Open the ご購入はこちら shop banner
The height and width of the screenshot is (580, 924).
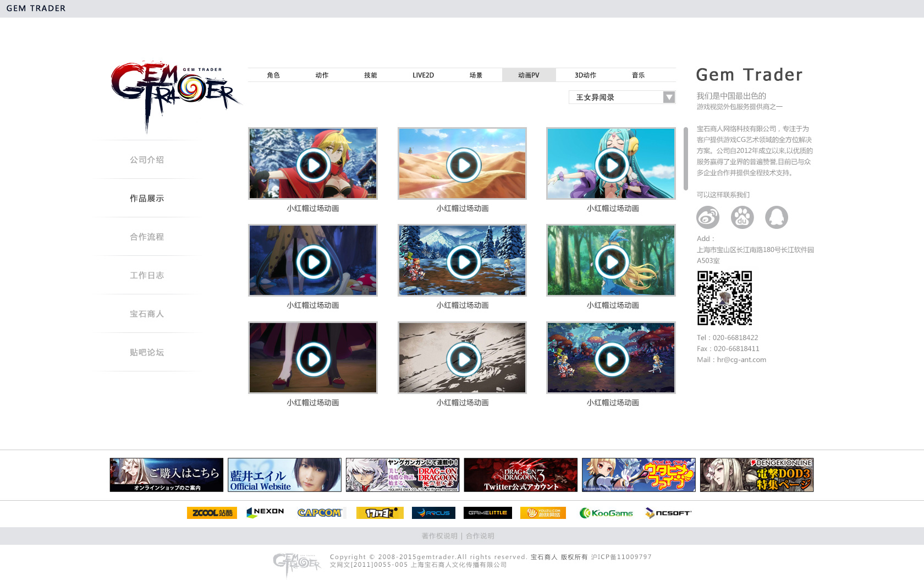167,475
